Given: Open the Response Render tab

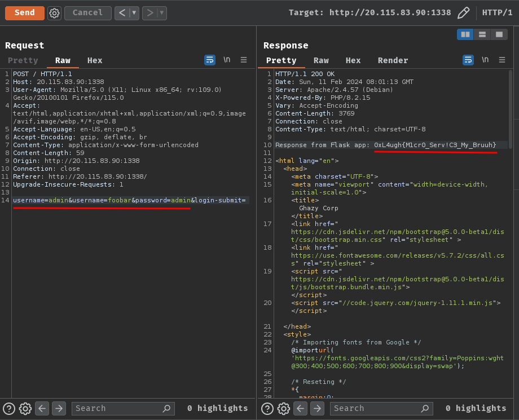Looking at the screenshot, I should click(x=393, y=60).
